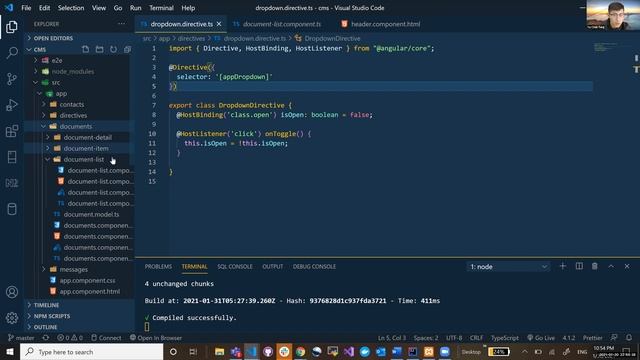Refresh the Explorer file tree

coord(113,49)
